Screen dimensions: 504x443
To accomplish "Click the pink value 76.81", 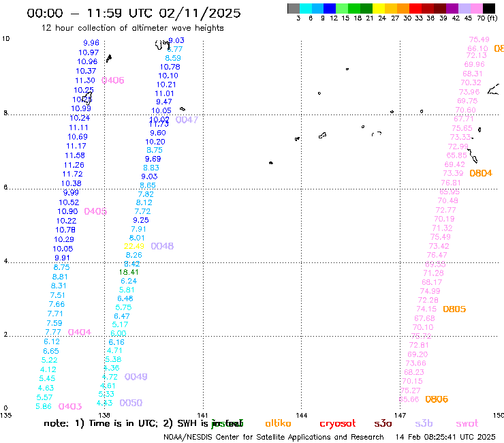I will [x=451, y=183].
